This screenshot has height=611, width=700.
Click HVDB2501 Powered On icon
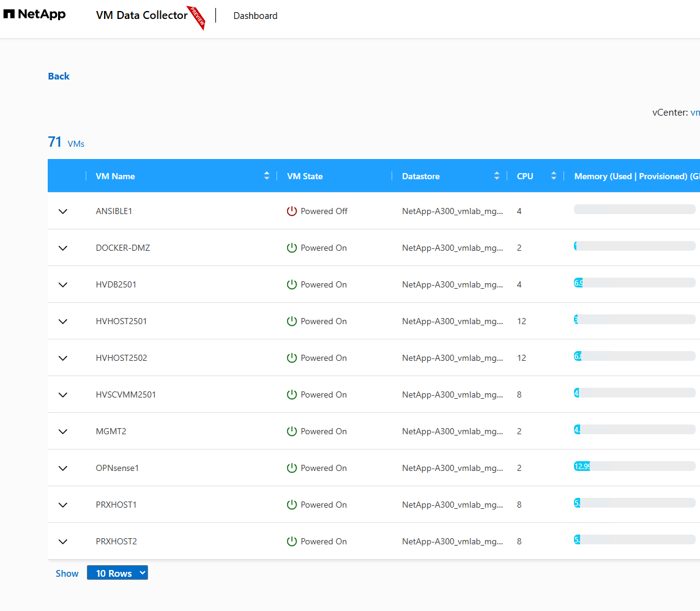[291, 284]
